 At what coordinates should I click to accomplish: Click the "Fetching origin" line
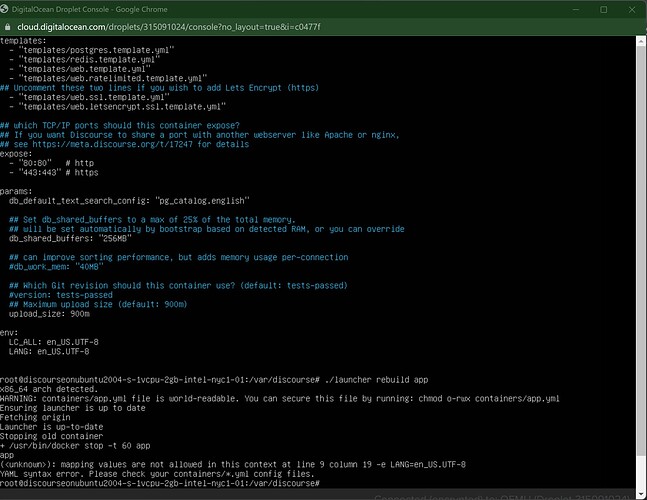(35, 417)
